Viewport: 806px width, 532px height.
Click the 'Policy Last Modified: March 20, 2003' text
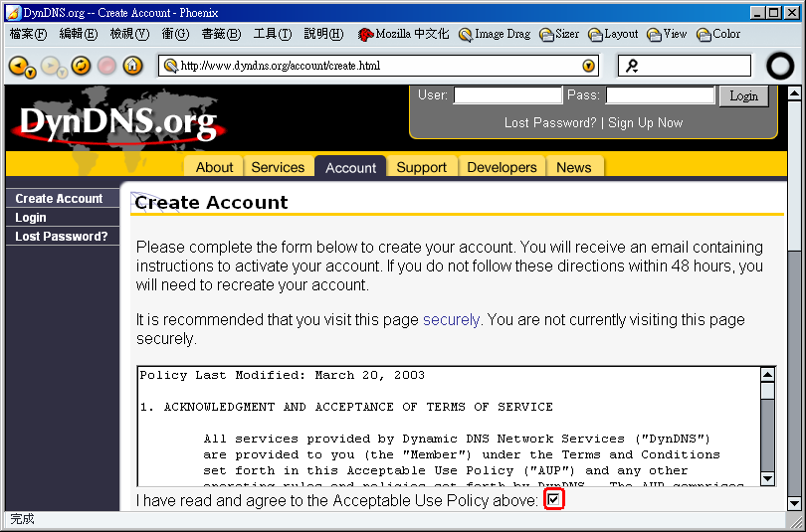click(283, 375)
